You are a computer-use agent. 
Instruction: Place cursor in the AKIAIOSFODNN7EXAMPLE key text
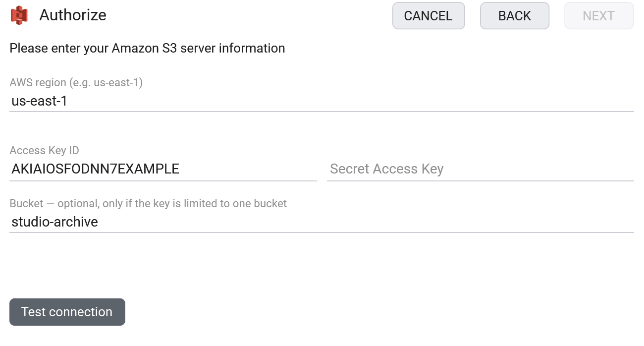[95, 169]
